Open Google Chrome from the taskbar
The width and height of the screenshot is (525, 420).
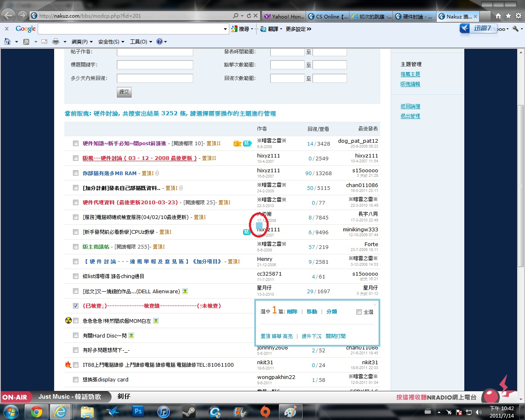point(37,411)
